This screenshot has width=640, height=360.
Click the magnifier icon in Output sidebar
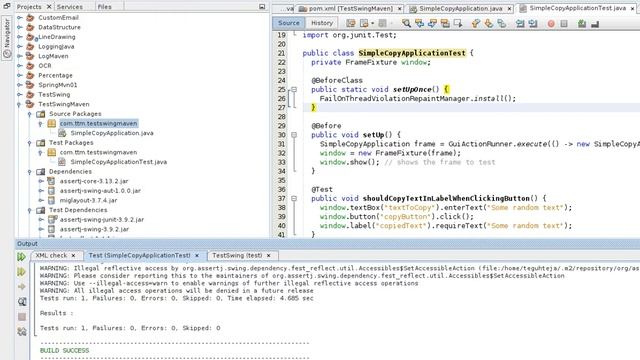click(22, 302)
